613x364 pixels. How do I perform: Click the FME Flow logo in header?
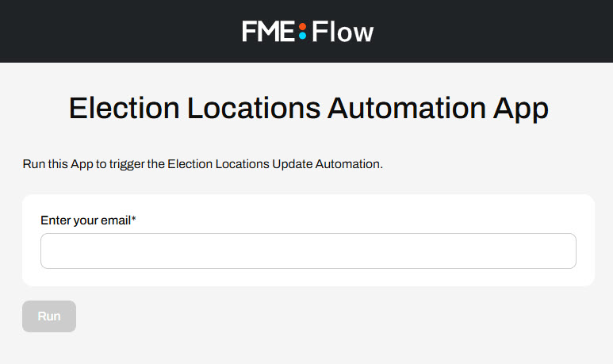coord(308,31)
